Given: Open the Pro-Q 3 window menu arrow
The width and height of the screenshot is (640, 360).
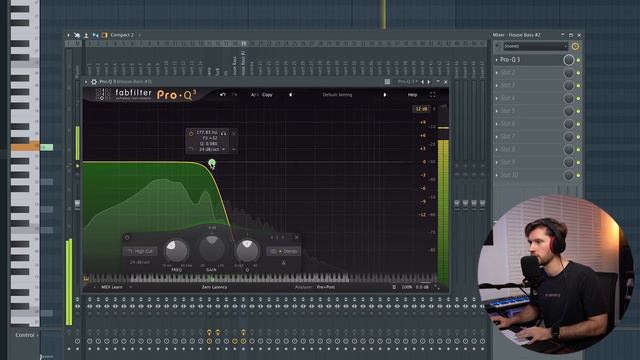Looking at the screenshot, I should pos(86,82).
